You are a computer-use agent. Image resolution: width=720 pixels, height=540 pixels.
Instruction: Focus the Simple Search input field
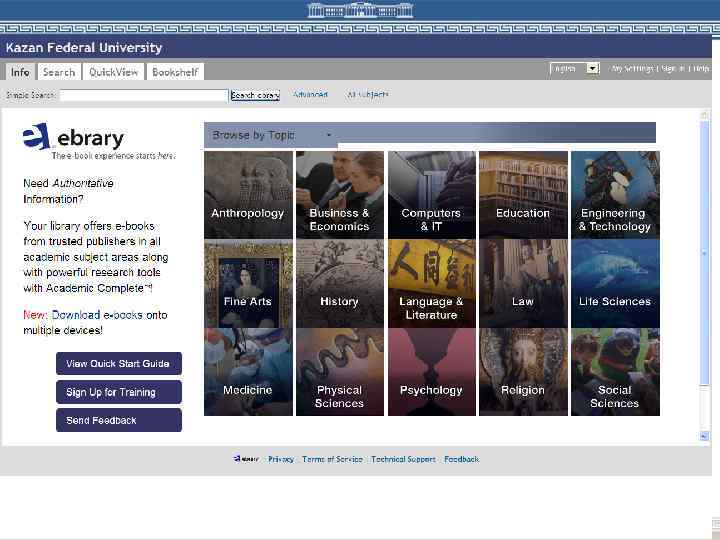144,95
